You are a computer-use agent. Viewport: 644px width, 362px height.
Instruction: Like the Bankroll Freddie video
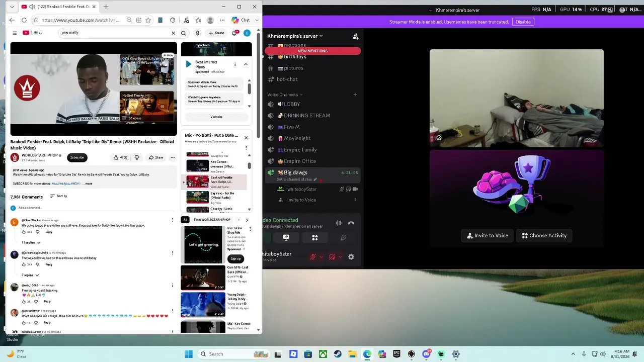click(120, 157)
